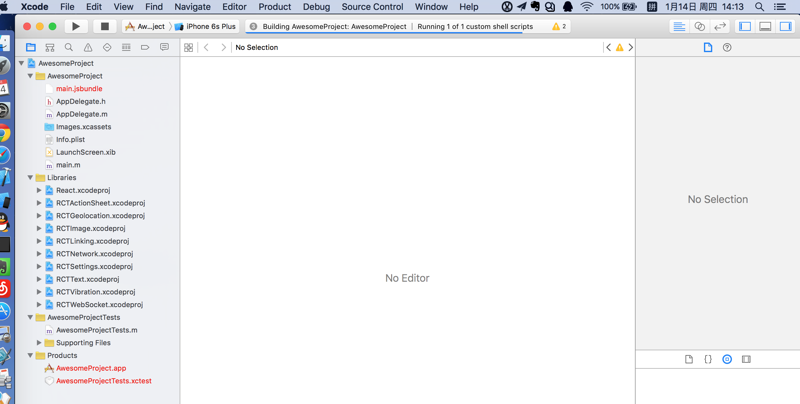Screen dimensions: 800x404
Task: Jump to next issue arrow
Action: point(631,47)
